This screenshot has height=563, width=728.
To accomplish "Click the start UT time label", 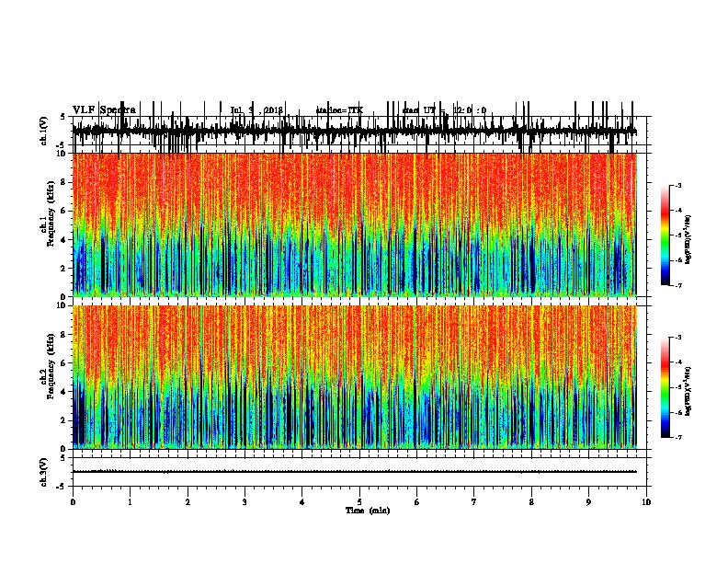I will (444, 110).
